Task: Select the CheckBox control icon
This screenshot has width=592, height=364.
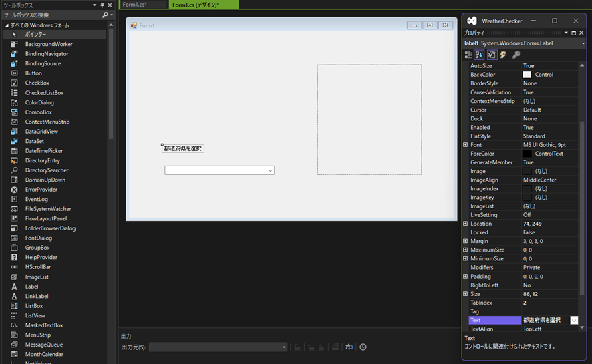Action: [14, 83]
